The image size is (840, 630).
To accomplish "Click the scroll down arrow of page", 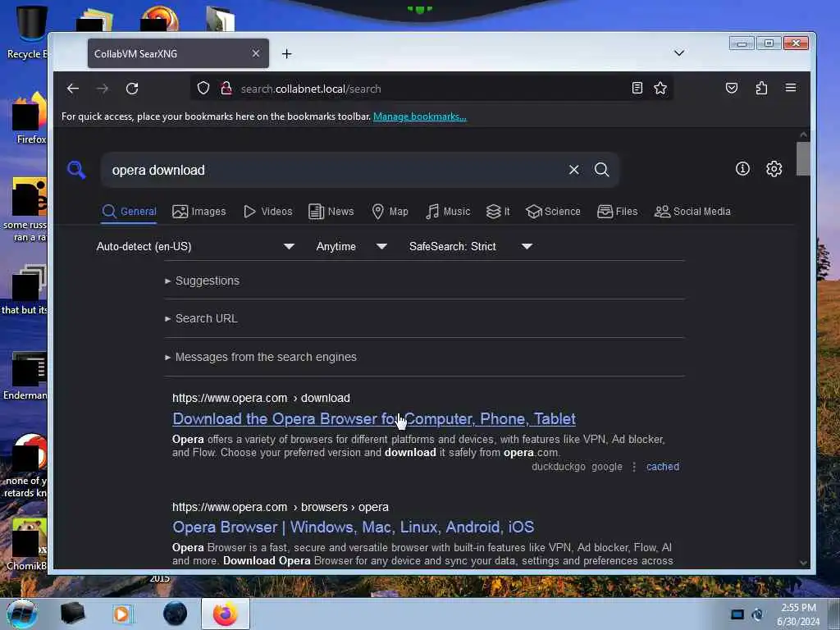I will (803, 563).
